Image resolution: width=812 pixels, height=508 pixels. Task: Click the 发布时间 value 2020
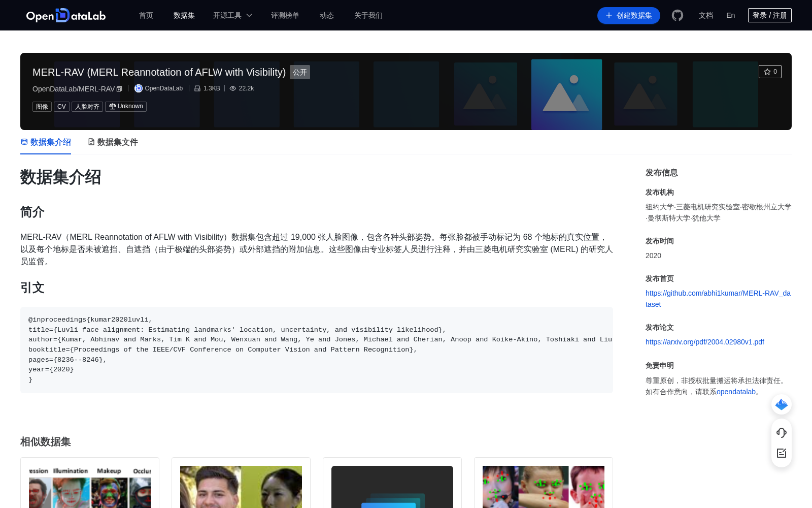(x=653, y=256)
